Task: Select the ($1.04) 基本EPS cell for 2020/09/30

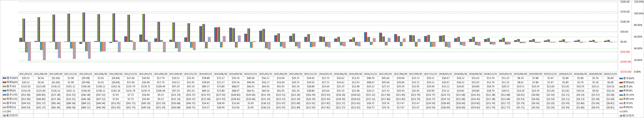Action: 596,103
